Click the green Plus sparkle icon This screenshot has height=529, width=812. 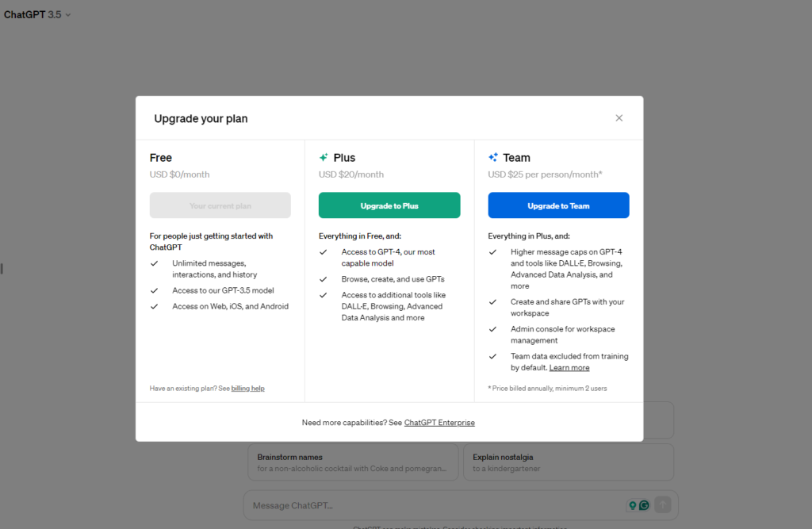coord(324,157)
